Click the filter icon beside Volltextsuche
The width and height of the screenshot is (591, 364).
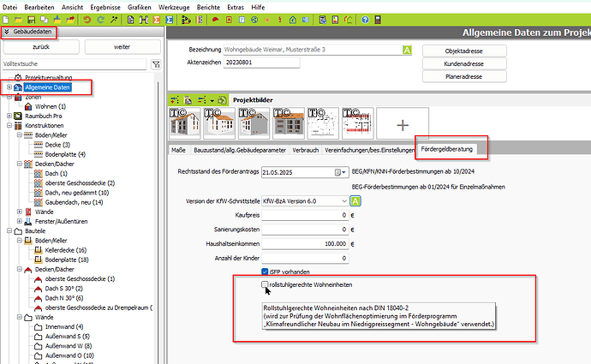155,64
